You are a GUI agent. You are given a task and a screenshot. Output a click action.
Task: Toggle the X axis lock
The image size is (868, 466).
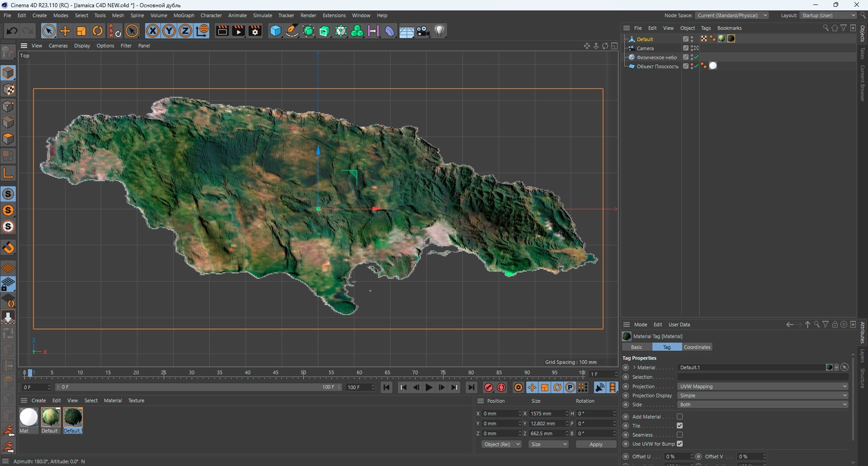153,31
